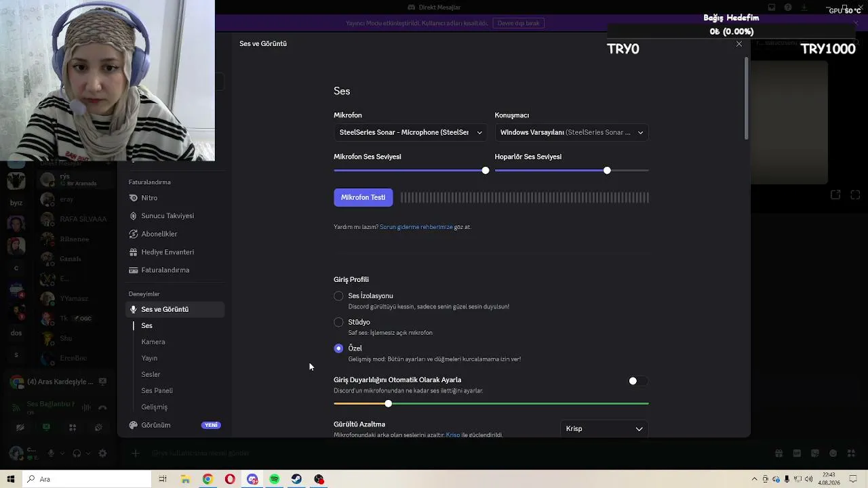Disconnect from the voice call

click(x=102, y=407)
